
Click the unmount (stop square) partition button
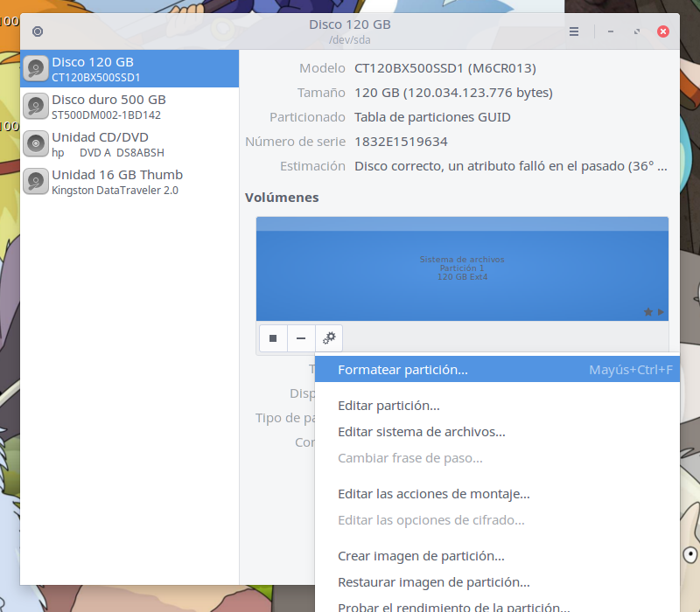coord(273,338)
